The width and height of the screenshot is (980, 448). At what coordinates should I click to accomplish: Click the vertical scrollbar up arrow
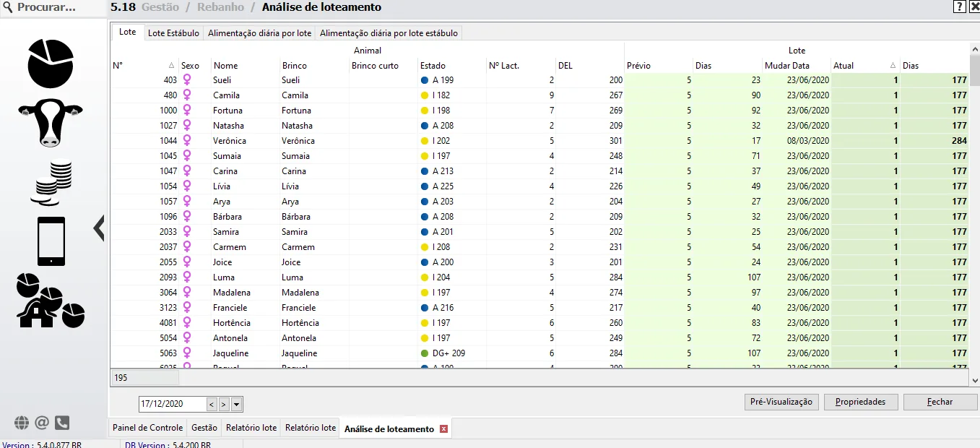[974, 48]
